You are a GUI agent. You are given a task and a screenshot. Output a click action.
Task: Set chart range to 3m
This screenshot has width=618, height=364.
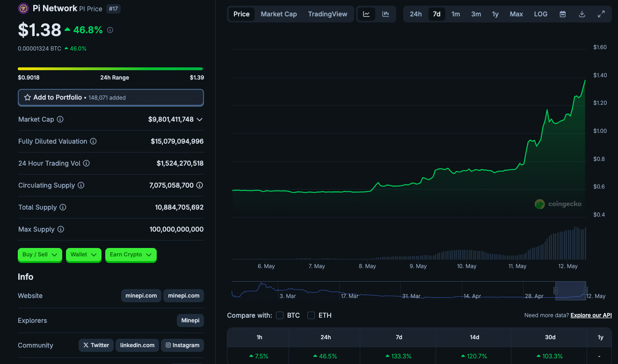click(x=476, y=14)
